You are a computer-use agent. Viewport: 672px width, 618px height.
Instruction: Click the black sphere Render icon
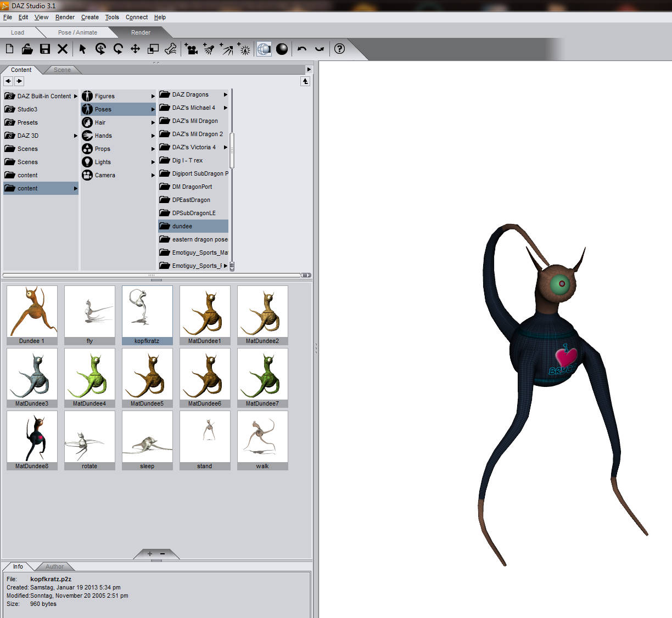pyautogui.click(x=282, y=49)
